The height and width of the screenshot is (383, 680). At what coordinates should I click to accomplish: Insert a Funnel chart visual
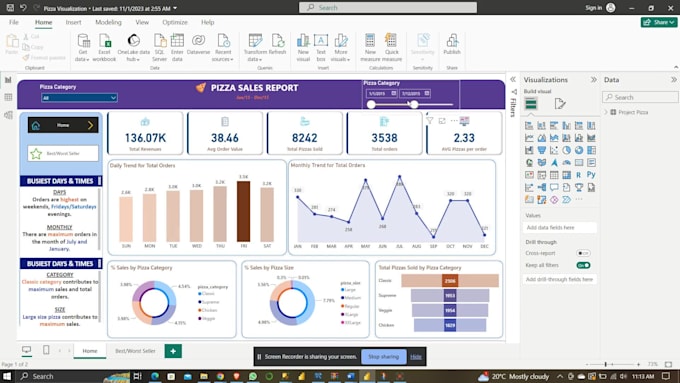[x=542, y=151]
